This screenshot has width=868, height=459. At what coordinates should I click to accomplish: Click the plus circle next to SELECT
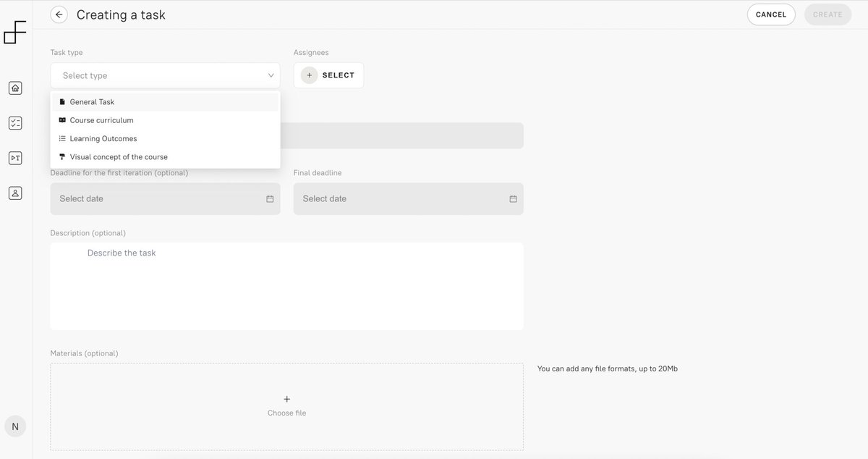pyautogui.click(x=309, y=75)
